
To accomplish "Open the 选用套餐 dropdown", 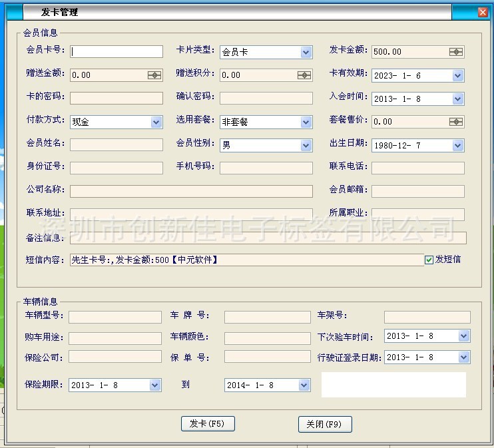I will pyautogui.click(x=306, y=122).
